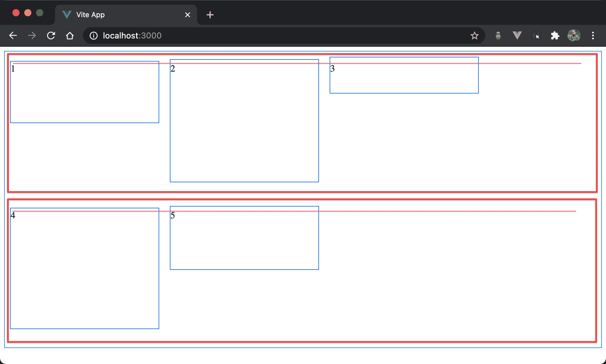Open the Extensions puzzle piece menu
The image size is (606, 364).
[555, 36]
